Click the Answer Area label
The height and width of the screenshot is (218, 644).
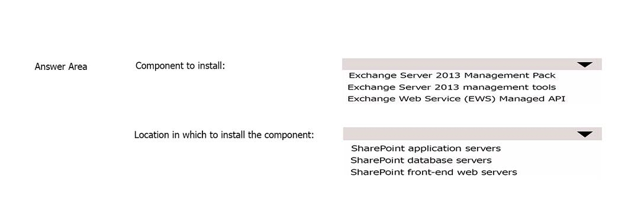[61, 66]
